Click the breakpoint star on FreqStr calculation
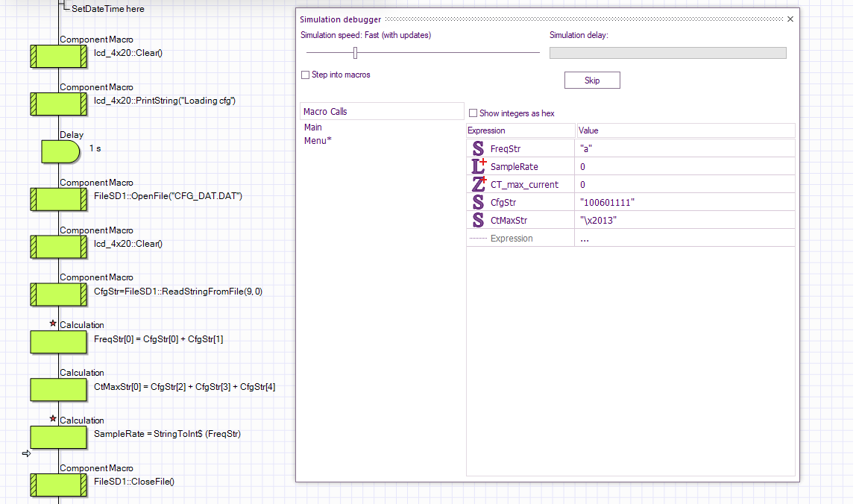 point(53,324)
